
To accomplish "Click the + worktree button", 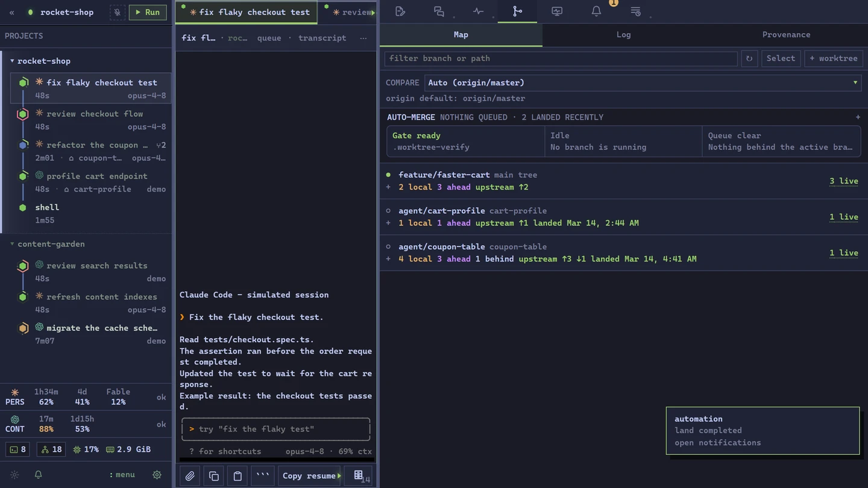I will coord(833,58).
